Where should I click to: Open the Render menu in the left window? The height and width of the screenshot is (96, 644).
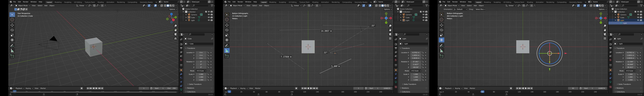click(x=25, y=2)
